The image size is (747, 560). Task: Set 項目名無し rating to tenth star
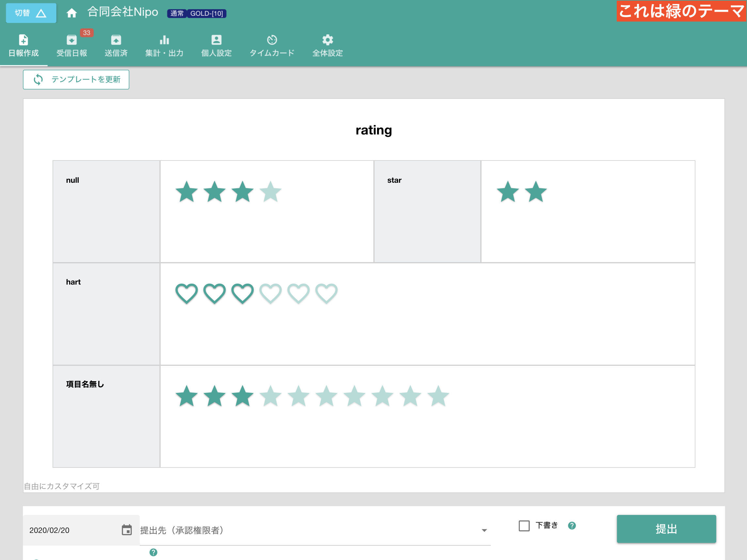pyautogui.click(x=438, y=396)
